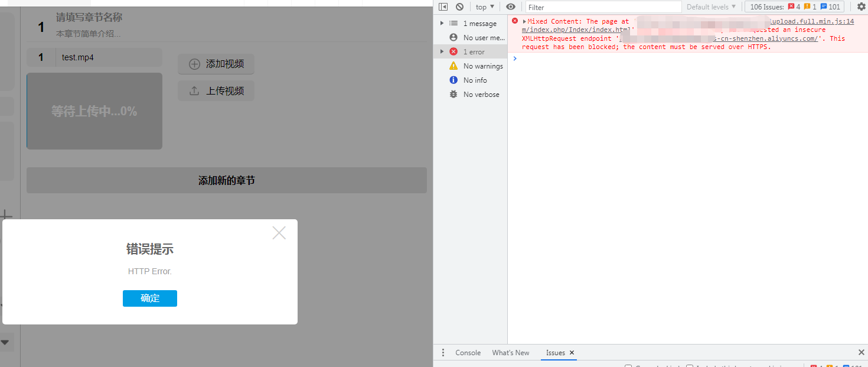Close the 错误提示 dialog with X
868x367 pixels.
click(x=279, y=233)
